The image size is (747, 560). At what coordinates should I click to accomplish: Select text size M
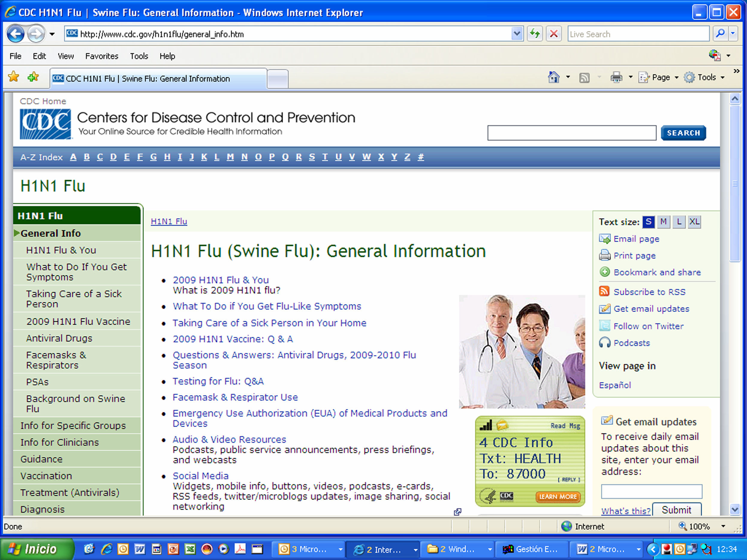click(x=663, y=222)
